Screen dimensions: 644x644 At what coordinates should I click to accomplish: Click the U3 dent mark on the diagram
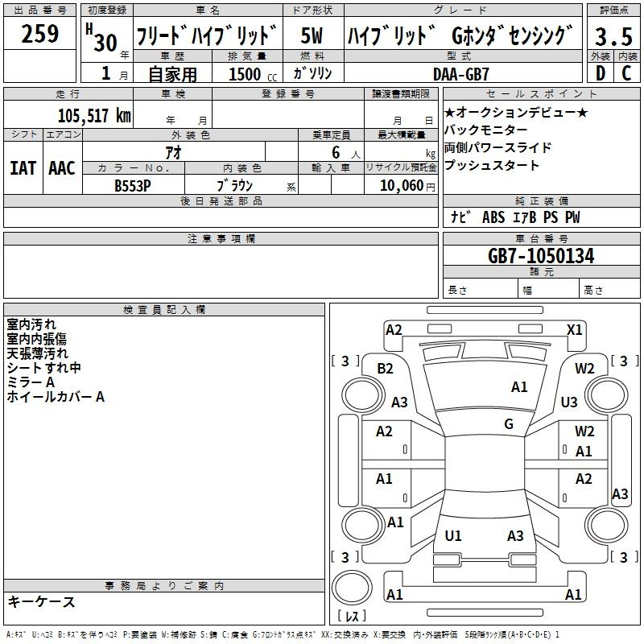tap(569, 402)
